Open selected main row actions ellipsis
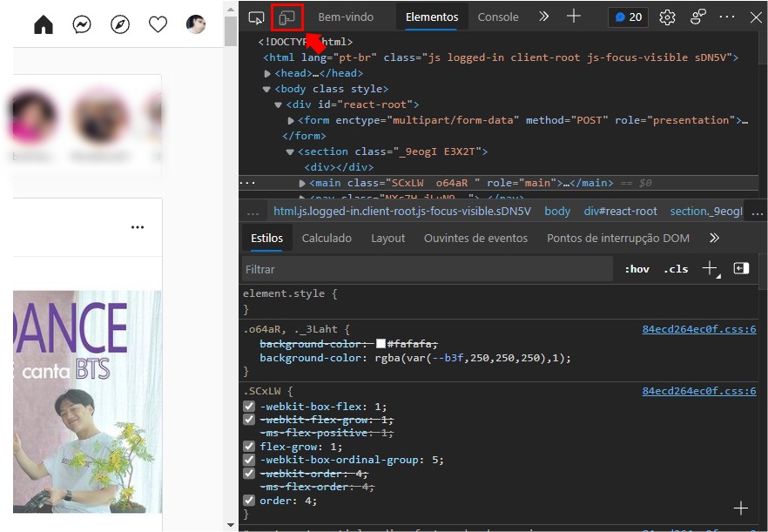 point(248,183)
